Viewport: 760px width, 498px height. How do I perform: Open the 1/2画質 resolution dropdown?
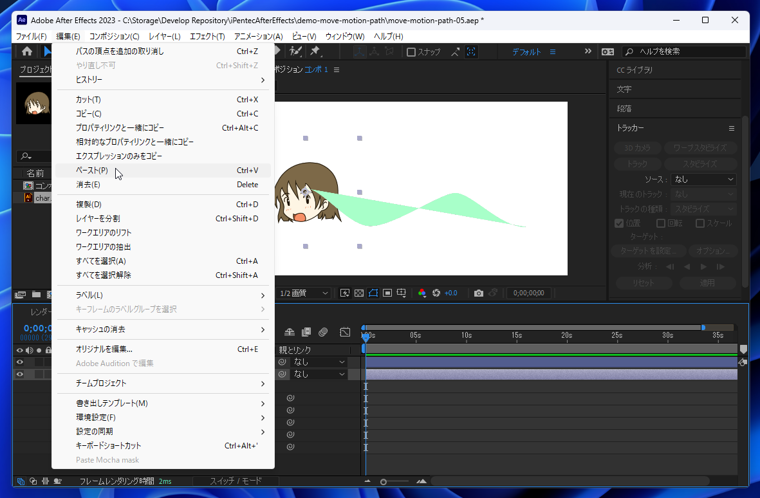[303, 293]
